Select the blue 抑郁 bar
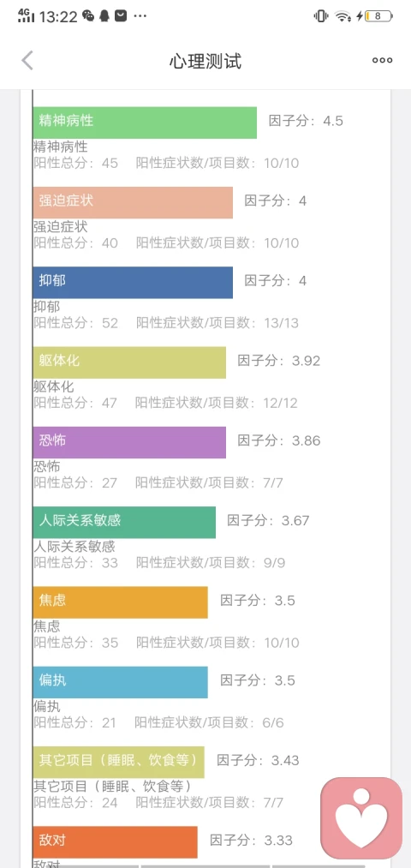This screenshot has width=411, height=868. click(133, 282)
